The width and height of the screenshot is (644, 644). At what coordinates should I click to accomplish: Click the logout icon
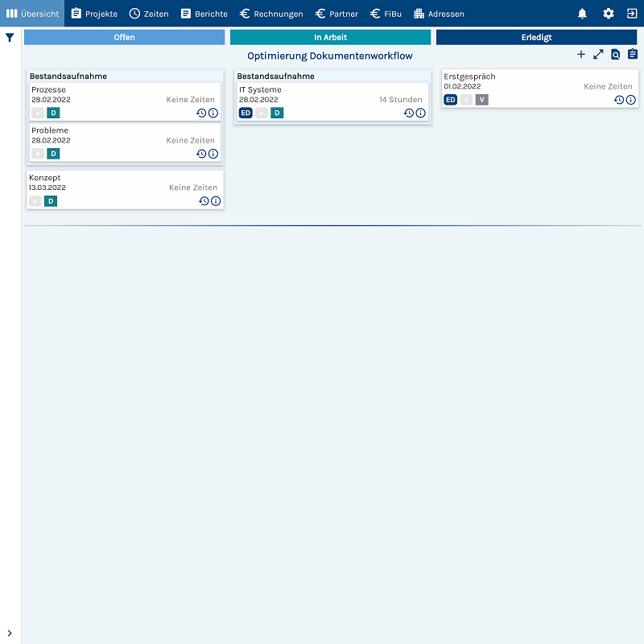632,14
